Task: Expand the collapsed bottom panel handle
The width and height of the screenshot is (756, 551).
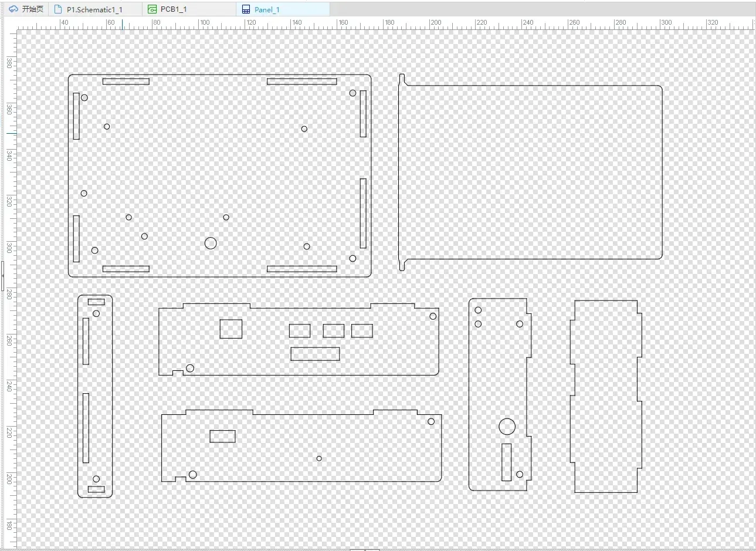Action: pos(365,549)
